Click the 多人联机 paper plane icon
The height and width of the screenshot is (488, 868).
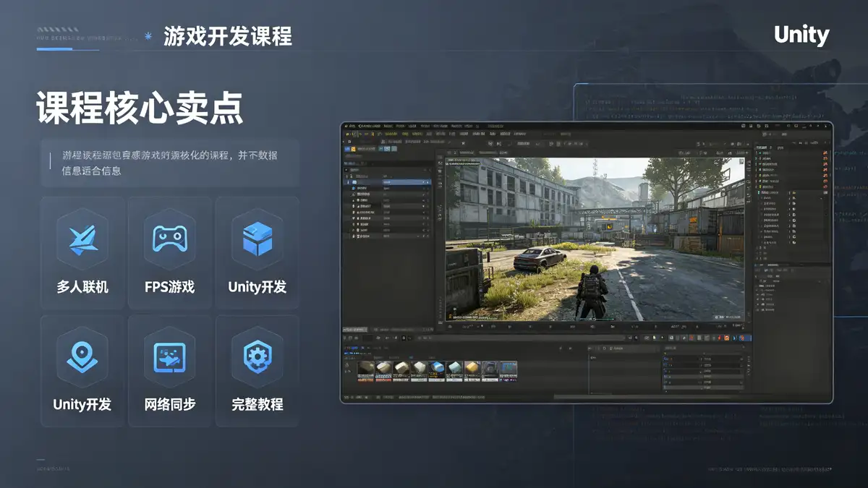pos(82,239)
